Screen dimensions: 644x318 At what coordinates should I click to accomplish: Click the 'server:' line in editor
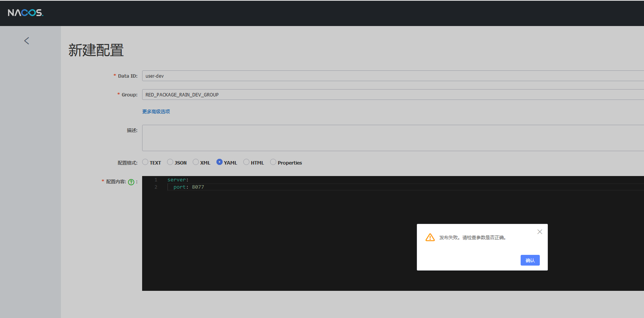(178, 180)
